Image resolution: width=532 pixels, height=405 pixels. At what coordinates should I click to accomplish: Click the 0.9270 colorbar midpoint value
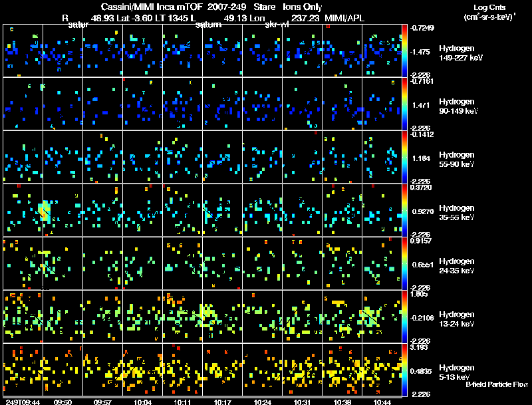coord(423,211)
